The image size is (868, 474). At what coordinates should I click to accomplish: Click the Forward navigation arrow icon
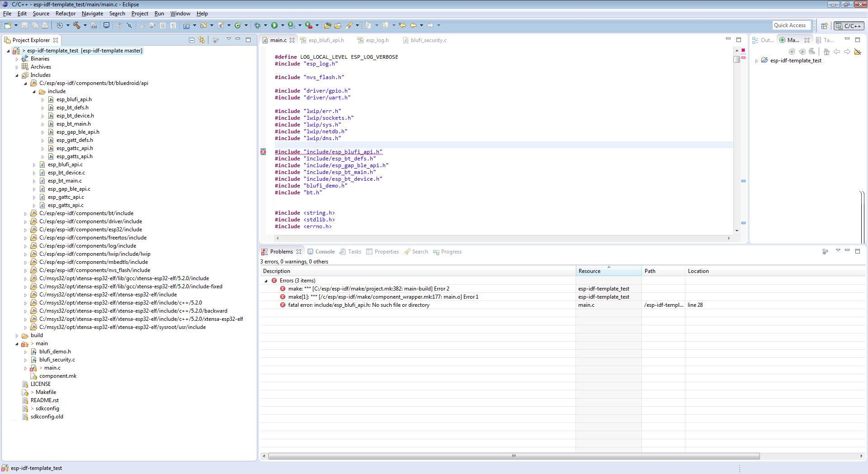pos(430,25)
